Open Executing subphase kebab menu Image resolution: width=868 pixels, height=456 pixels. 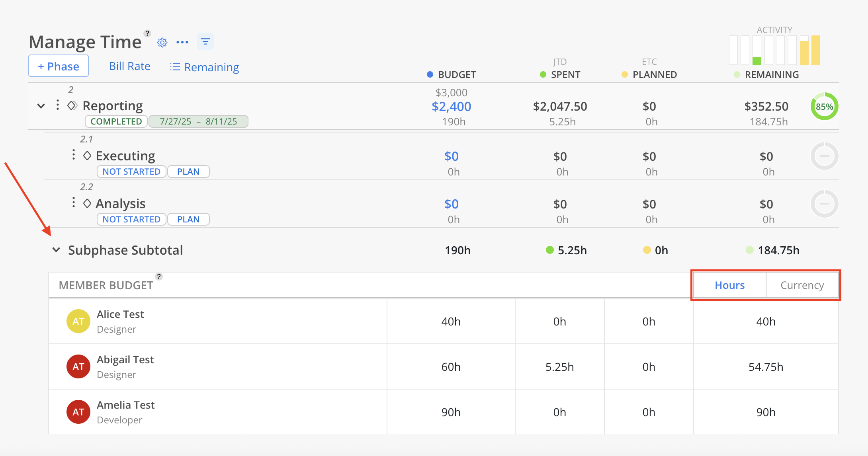(74, 155)
